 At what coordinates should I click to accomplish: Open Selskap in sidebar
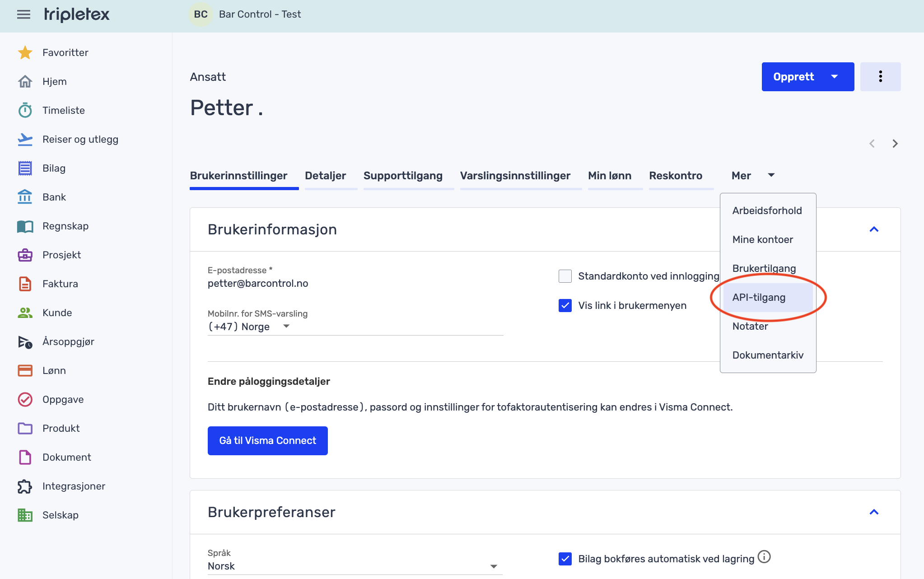pos(60,515)
